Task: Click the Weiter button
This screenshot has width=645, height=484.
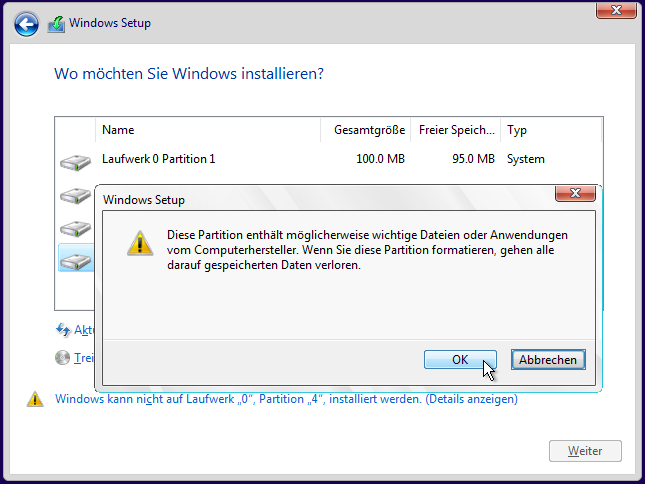Action: pos(585,451)
